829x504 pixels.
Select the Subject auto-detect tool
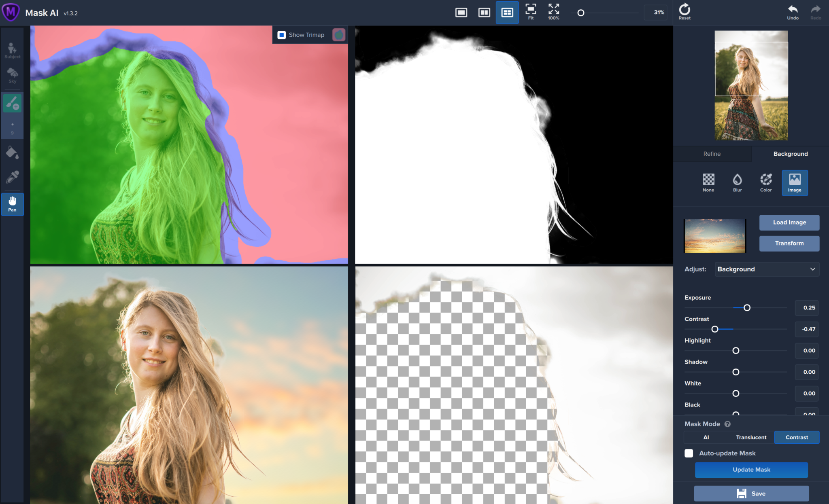(13, 51)
